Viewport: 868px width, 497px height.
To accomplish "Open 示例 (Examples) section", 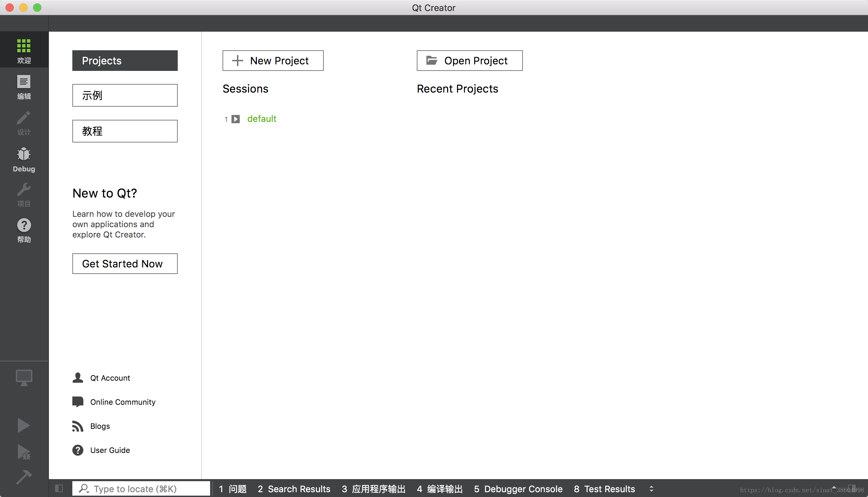I will tap(125, 95).
